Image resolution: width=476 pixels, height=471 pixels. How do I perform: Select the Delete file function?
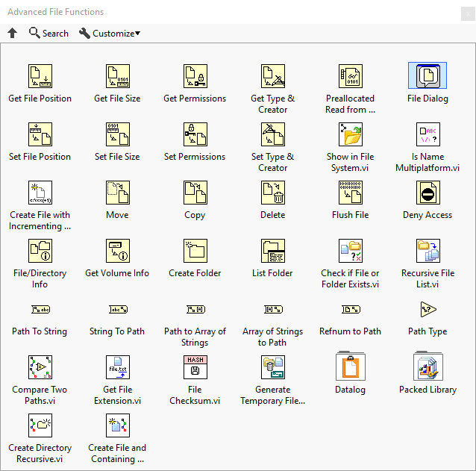click(272, 193)
